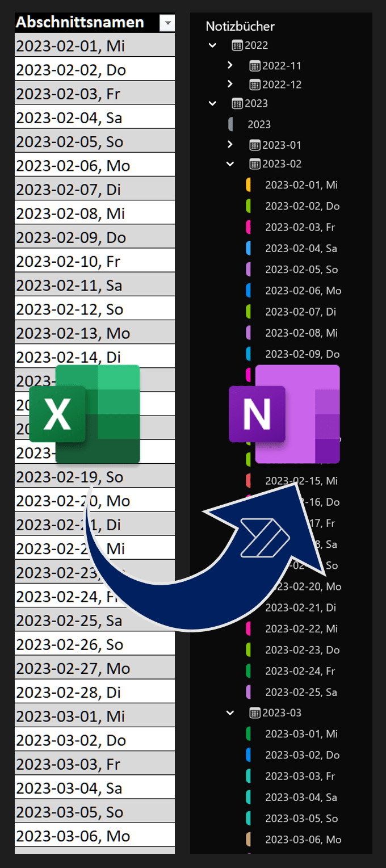This screenshot has width=386, height=868.
Task: Select Excel cell 2023-02-03, Fr
Action: [x=95, y=93]
